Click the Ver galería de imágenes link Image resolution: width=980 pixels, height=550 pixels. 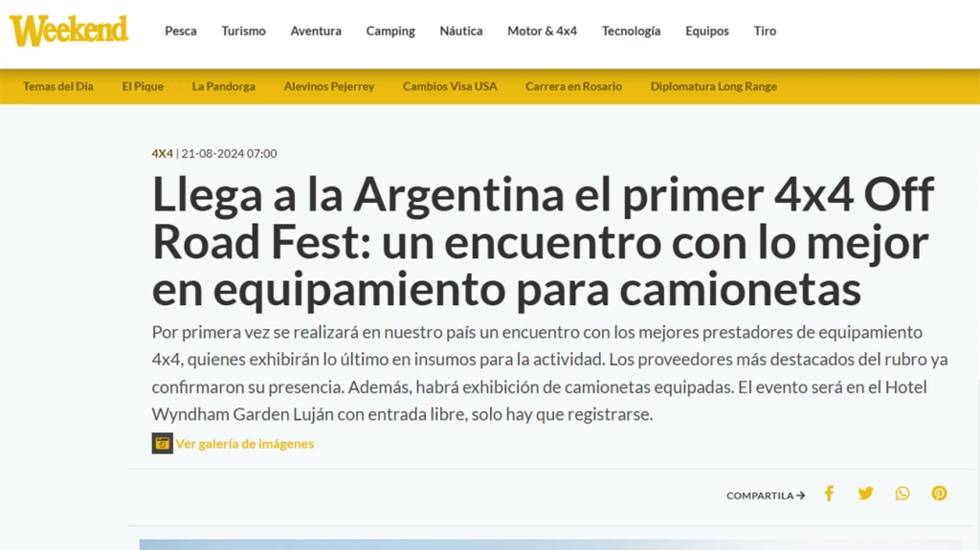click(x=244, y=444)
